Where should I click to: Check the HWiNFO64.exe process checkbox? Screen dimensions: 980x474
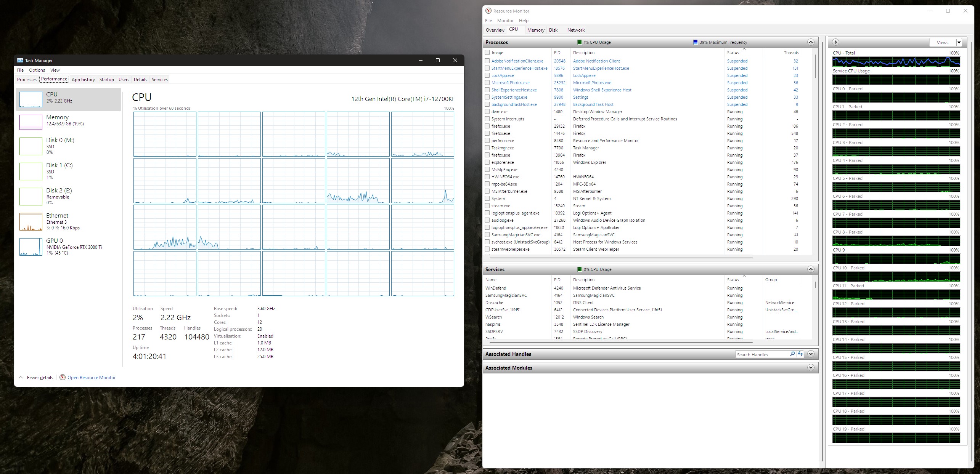point(487,177)
